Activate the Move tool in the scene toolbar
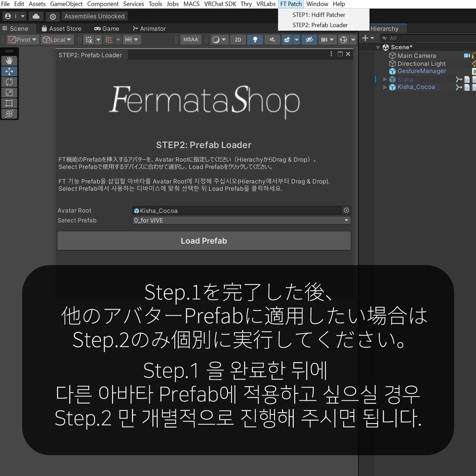Screen dimensions: 476x476 click(x=9, y=71)
